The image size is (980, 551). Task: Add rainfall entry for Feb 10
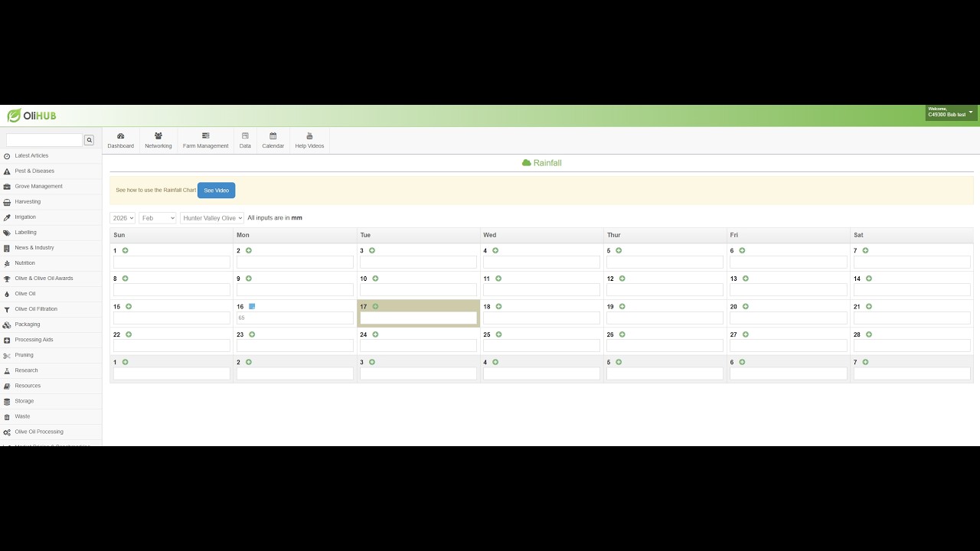click(x=375, y=279)
